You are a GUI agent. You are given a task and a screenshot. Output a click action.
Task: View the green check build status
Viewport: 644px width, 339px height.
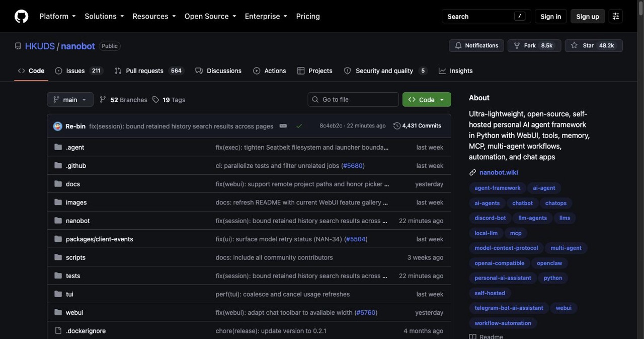coord(299,126)
